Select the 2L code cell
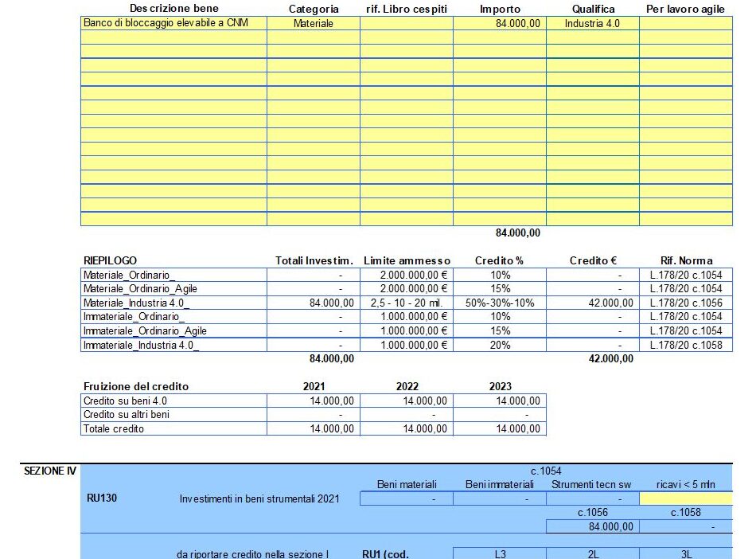This screenshot has width=756, height=559. [593, 553]
